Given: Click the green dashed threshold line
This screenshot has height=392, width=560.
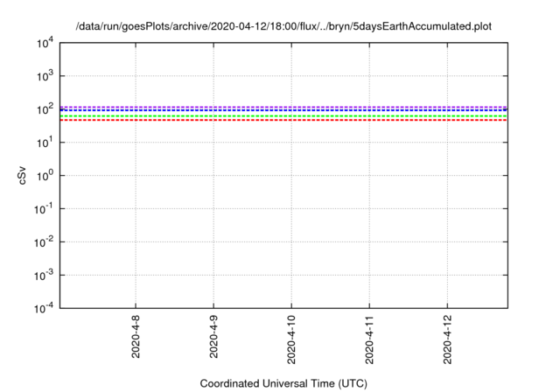Looking at the screenshot, I should [283, 116].
